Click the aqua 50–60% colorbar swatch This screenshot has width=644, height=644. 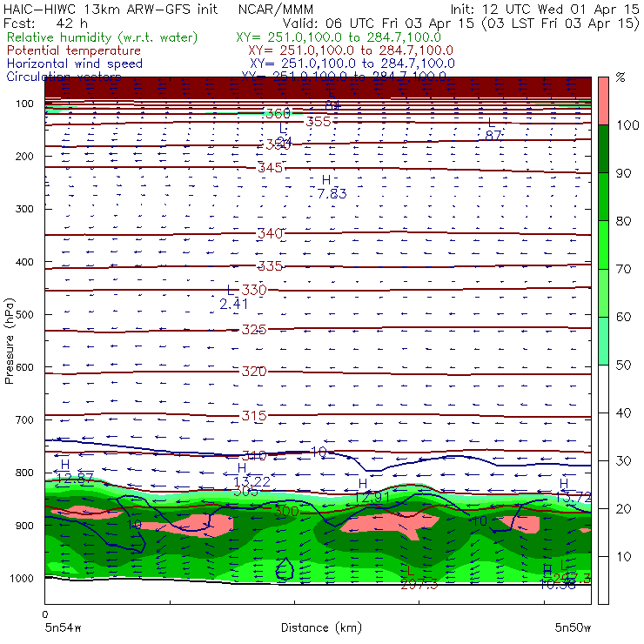[x=603, y=341]
